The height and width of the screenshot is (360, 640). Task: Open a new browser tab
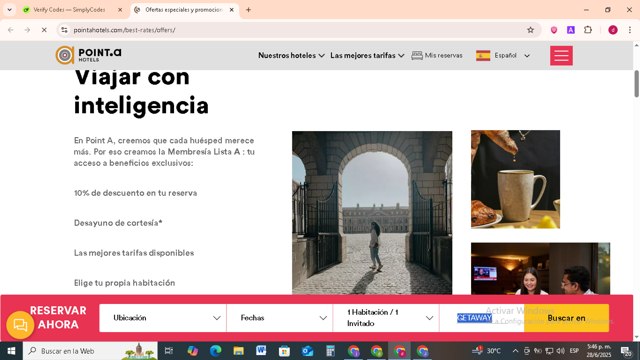pos(248,10)
